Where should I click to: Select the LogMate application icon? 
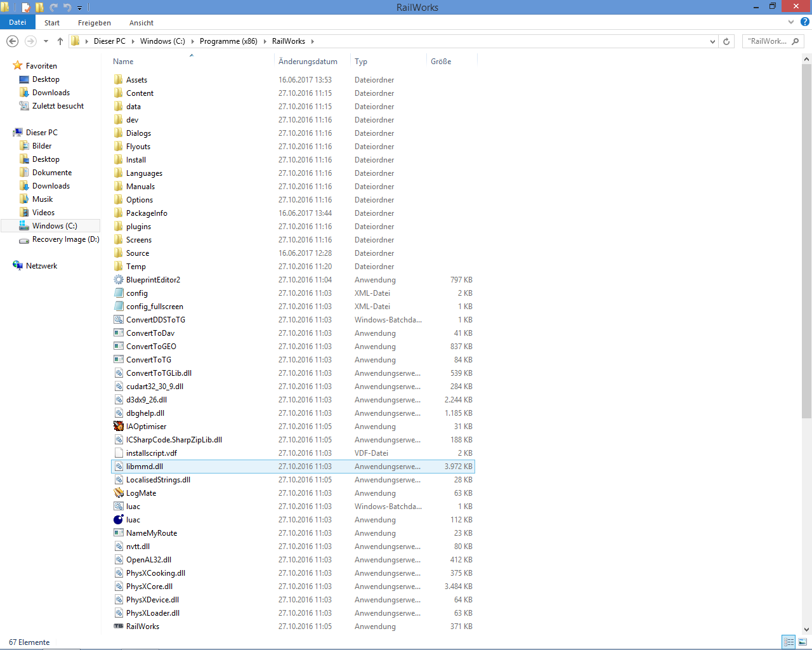119,493
